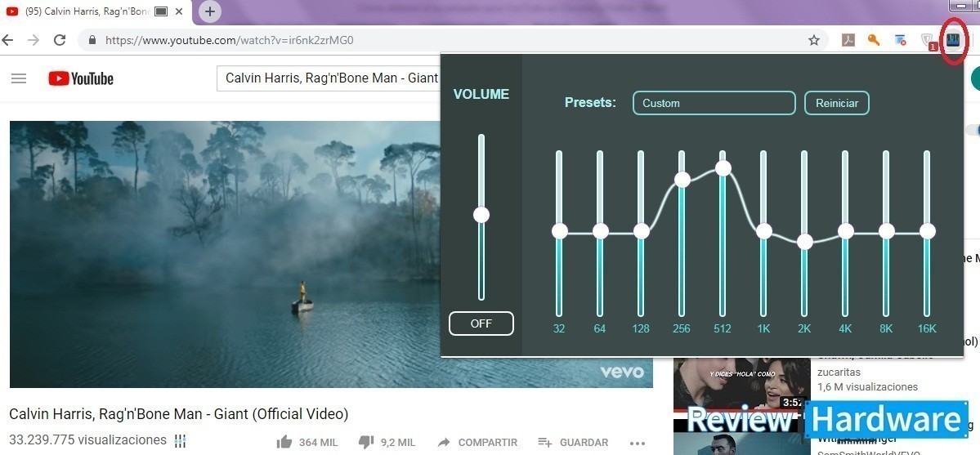
Task: Select the Calvin Harris YouTube tab
Action: point(97,11)
